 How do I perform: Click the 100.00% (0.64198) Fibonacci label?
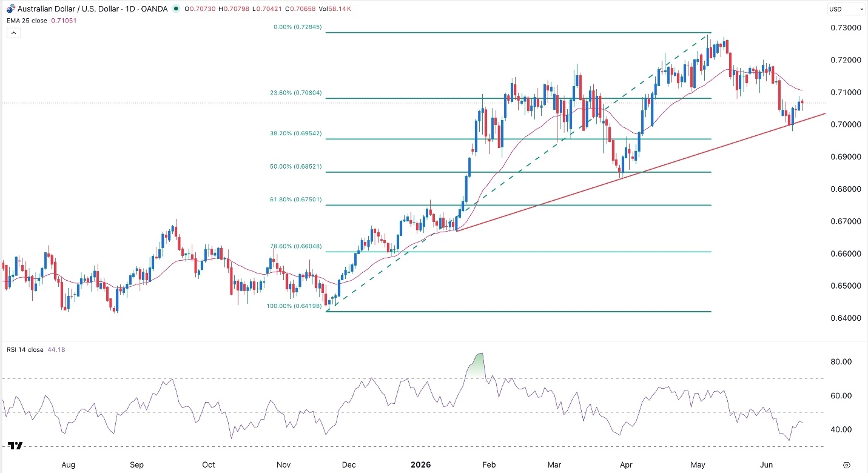click(294, 306)
